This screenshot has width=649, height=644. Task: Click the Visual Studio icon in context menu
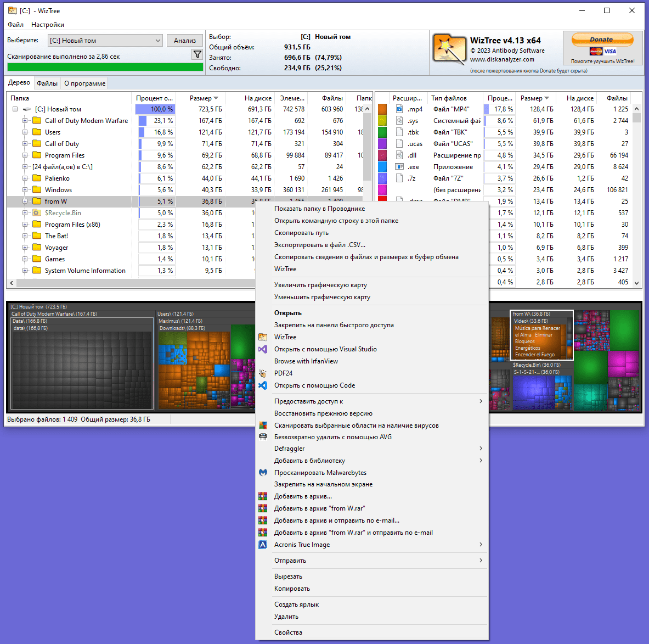click(263, 349)
